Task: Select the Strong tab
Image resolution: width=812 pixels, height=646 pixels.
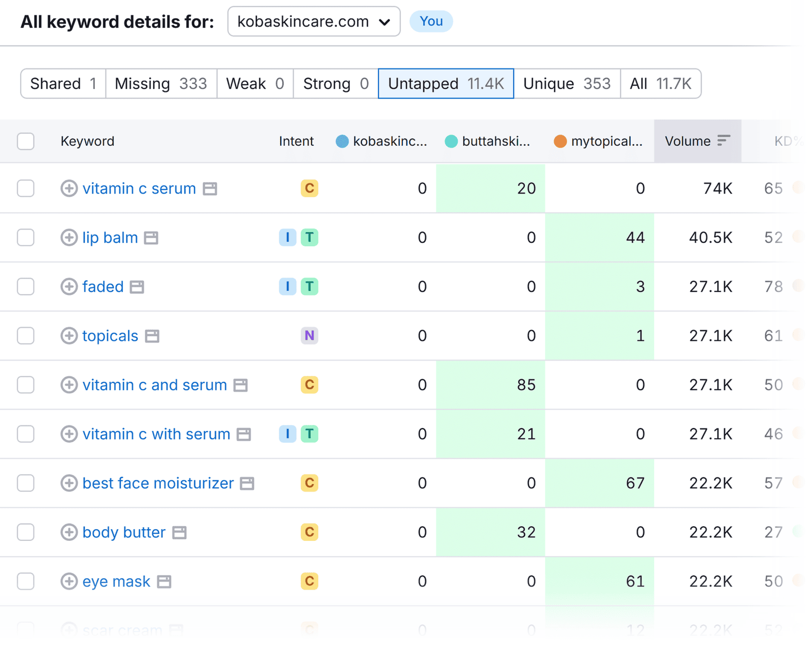Action: (x=335, y=83)
